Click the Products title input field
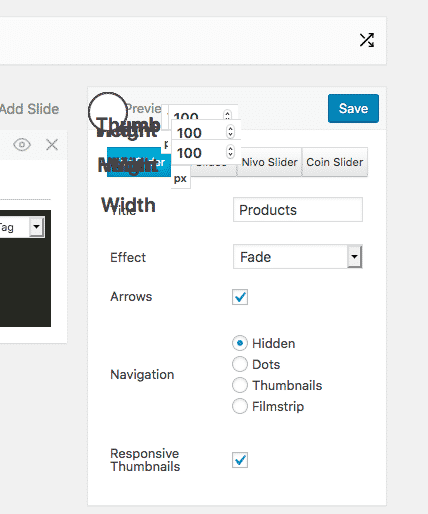This screenshot has height=514, width=428. (x=298, y=210)
